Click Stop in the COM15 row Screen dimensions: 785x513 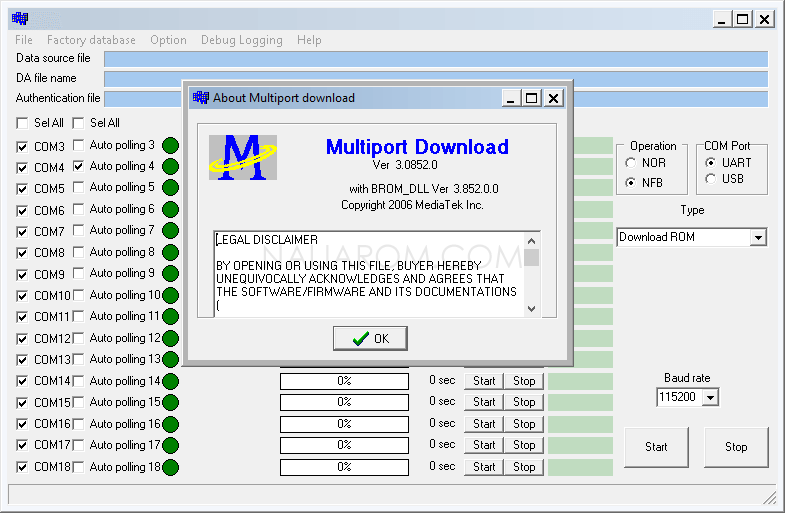(524, 402)
